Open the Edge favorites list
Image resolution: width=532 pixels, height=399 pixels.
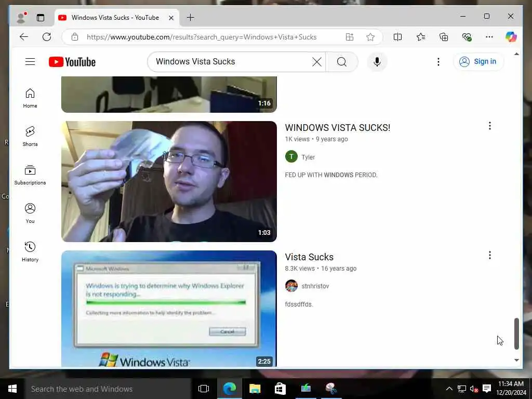421,37
